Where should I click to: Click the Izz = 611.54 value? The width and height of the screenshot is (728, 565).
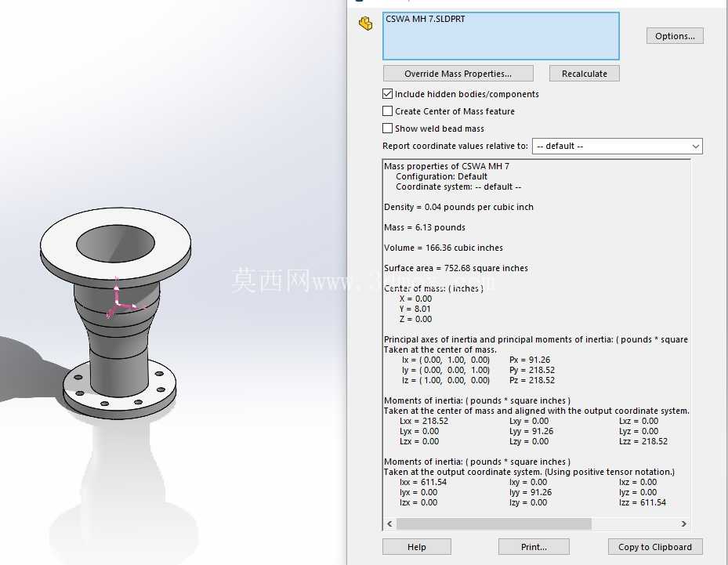coord(643,503)
